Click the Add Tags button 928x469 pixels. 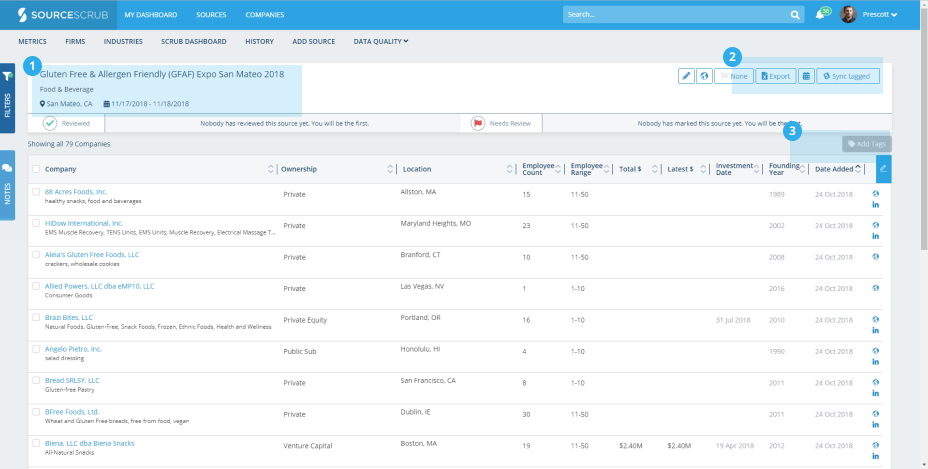(x=866, y=144)
